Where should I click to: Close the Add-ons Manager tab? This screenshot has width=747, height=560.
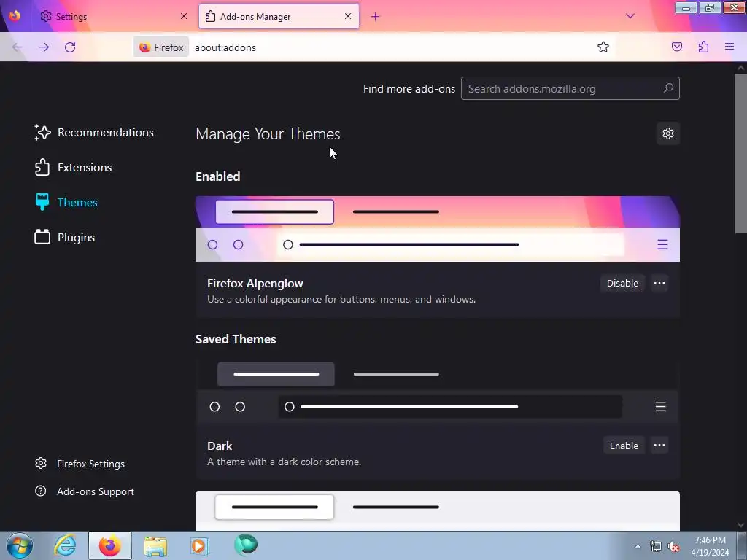point(348,16)
